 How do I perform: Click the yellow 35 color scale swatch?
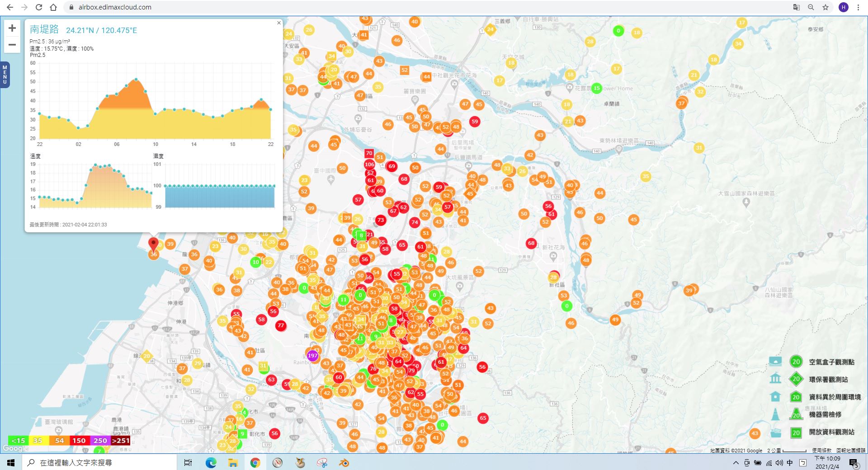click(x=38, y=441)
